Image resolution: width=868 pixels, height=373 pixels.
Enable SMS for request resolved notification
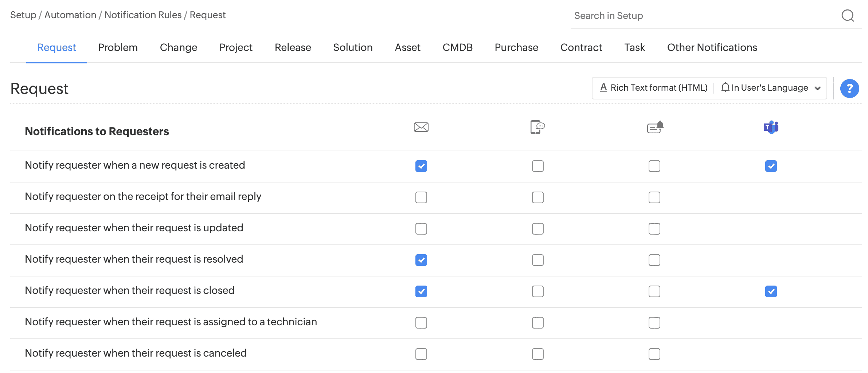(x=537, y=260)
